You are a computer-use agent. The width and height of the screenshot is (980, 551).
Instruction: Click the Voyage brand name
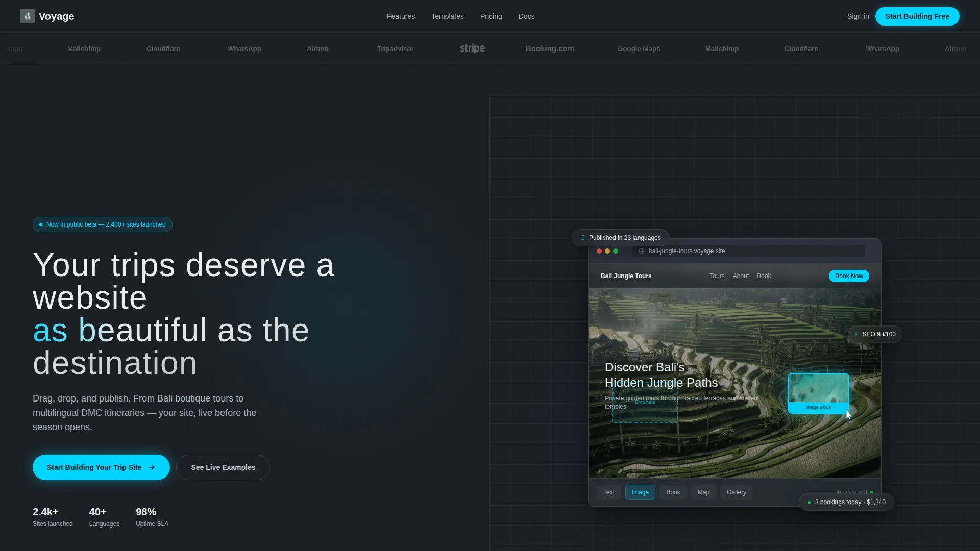(56, 16)
